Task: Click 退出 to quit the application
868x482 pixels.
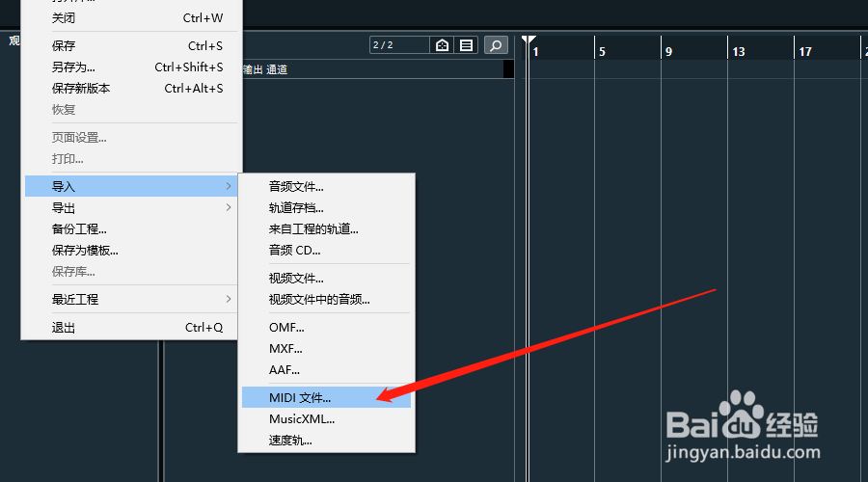Action: coord(131,328)
